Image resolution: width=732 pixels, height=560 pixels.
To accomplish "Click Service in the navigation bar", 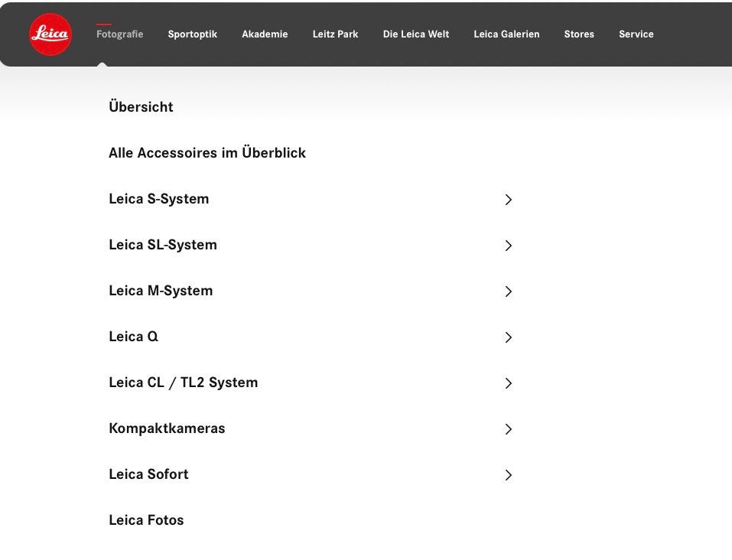I will point(636,34).
